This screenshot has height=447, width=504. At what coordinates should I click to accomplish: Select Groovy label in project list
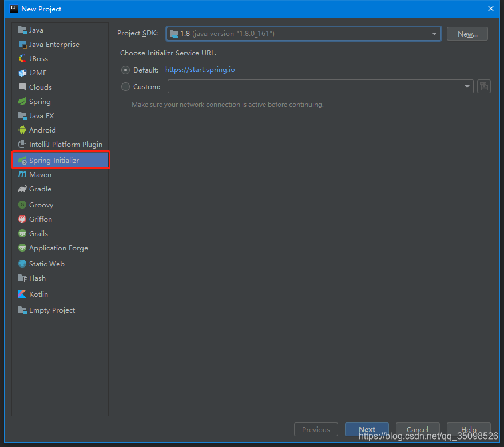click(41, 205)
